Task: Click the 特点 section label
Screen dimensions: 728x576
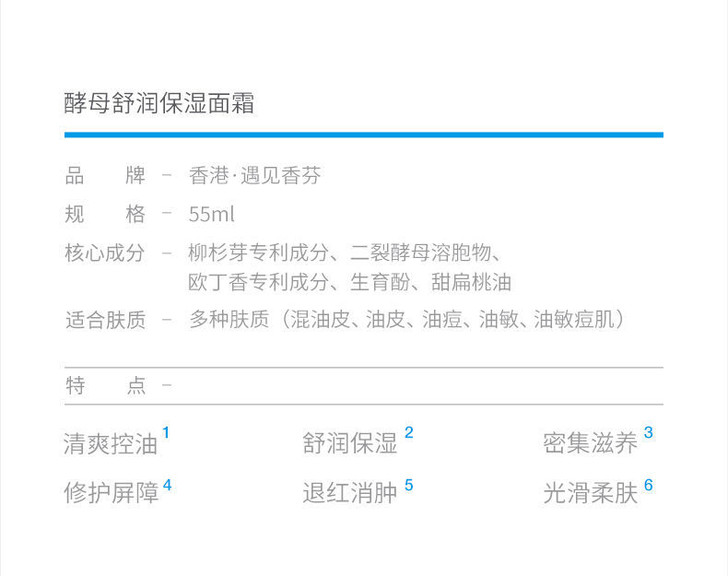Action: tap(105, 386)
